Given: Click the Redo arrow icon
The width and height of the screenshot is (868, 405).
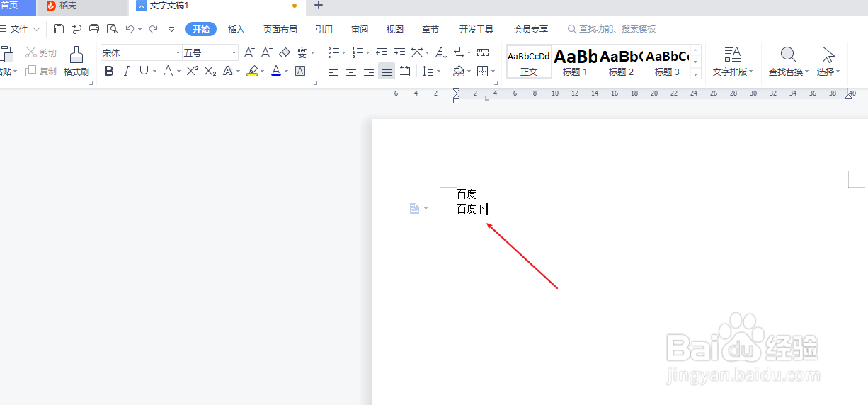Looking at the screenshot, I should tap(153, 29).
